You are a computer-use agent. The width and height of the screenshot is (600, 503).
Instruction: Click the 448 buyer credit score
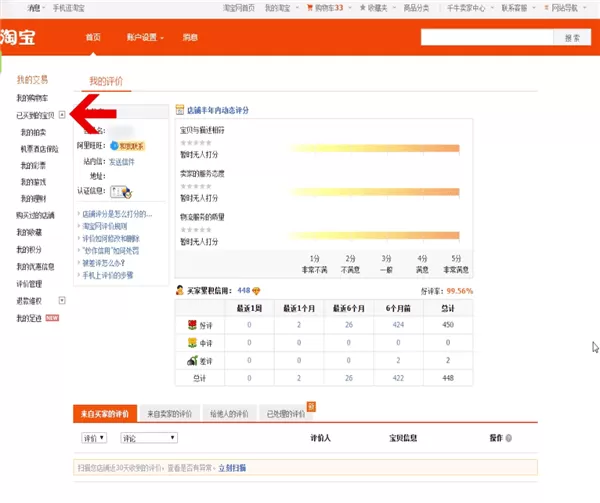[x=244, y=291]
